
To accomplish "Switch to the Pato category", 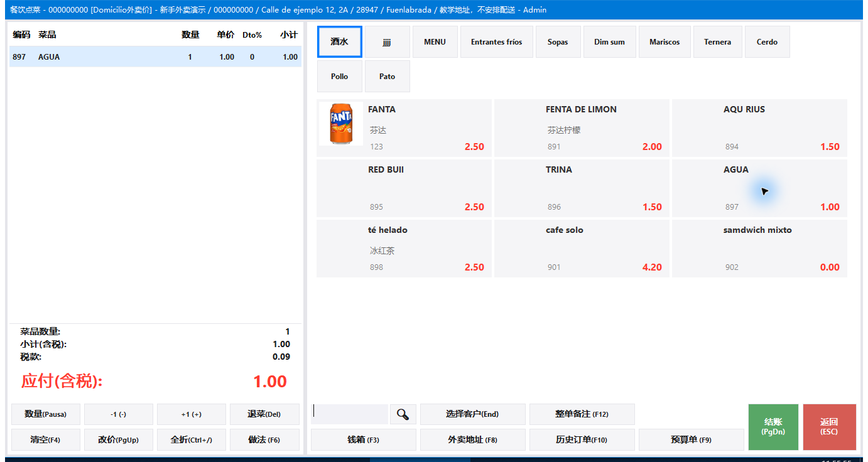I will (388, 77).
